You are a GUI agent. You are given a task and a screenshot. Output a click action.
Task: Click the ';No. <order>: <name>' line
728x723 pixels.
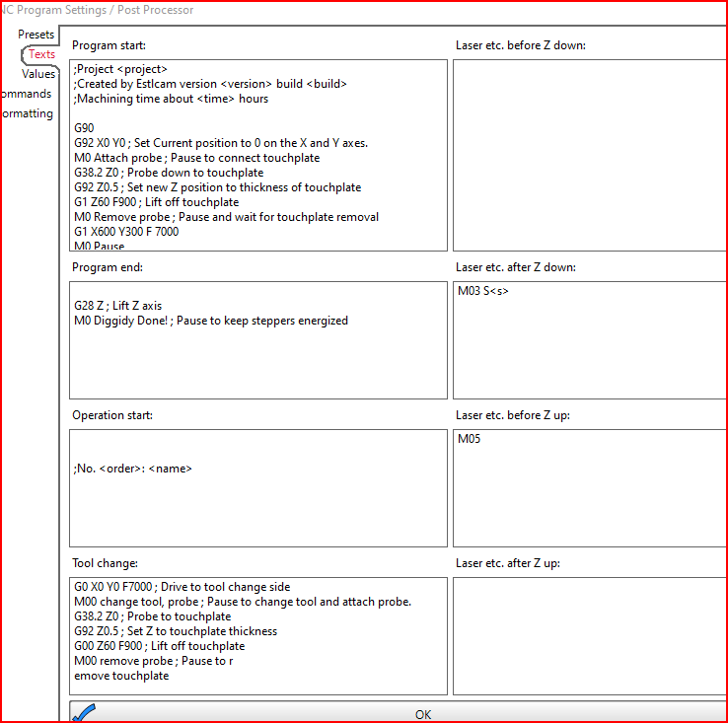(132, 469)
